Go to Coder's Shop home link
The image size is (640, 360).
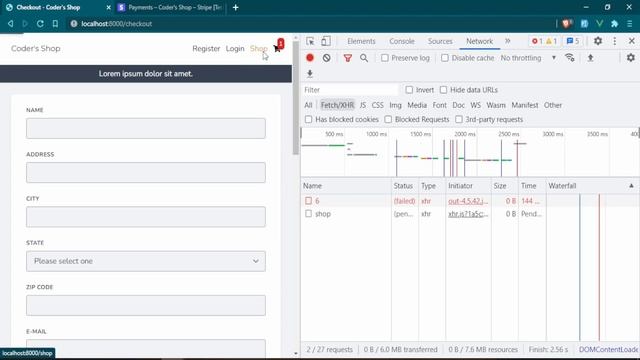tap(36, 48)
